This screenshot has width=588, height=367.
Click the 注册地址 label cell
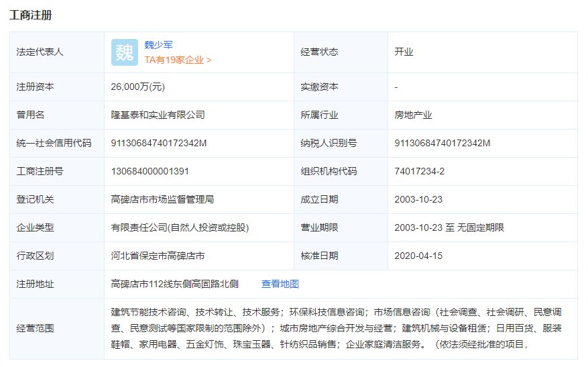57,284
